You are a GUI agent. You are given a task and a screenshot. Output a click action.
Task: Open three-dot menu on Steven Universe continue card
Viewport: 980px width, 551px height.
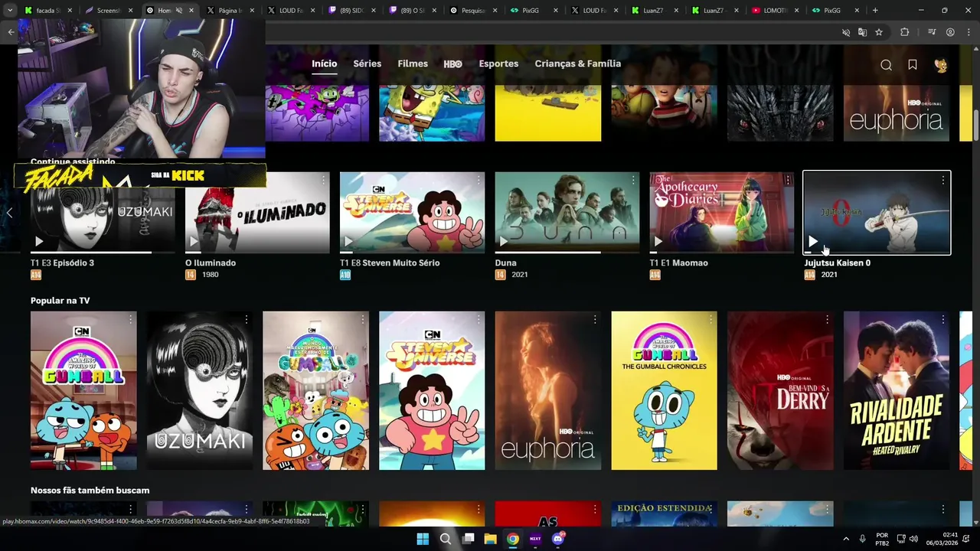[x=479, y=180]
